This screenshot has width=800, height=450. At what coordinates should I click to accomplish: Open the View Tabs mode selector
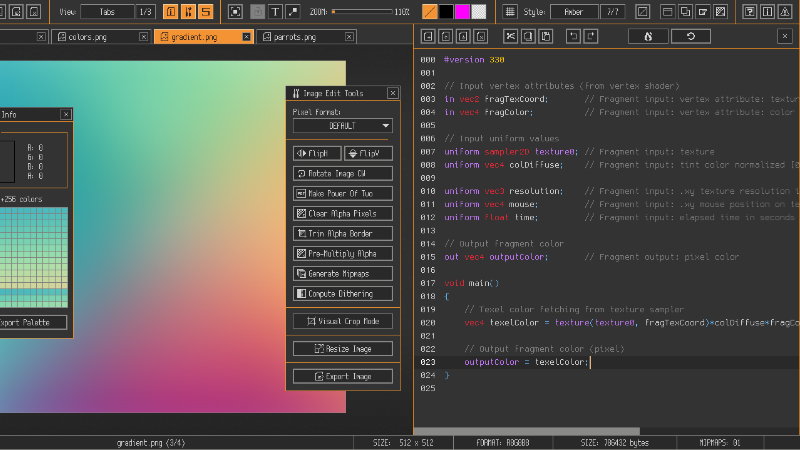point(107,12)
